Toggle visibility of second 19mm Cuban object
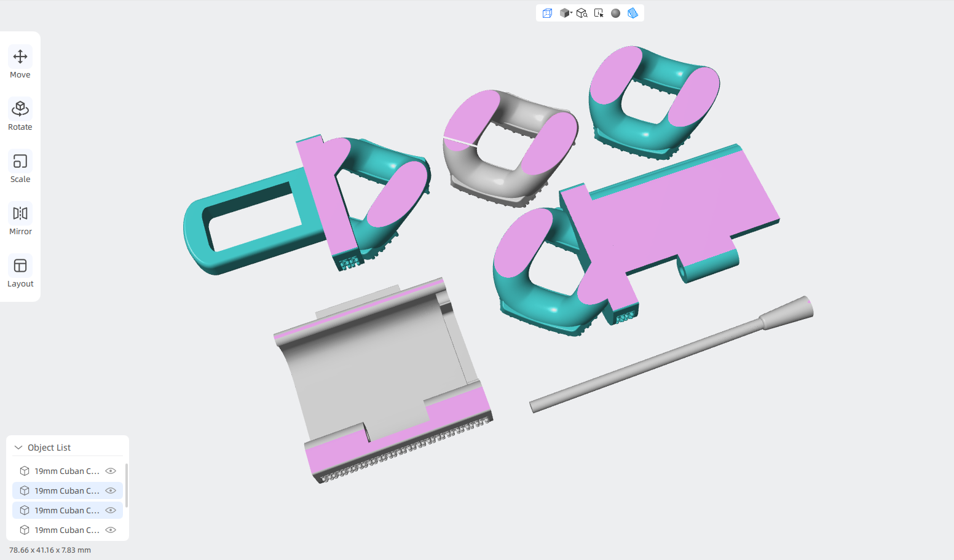 click(x=111, y=491)
